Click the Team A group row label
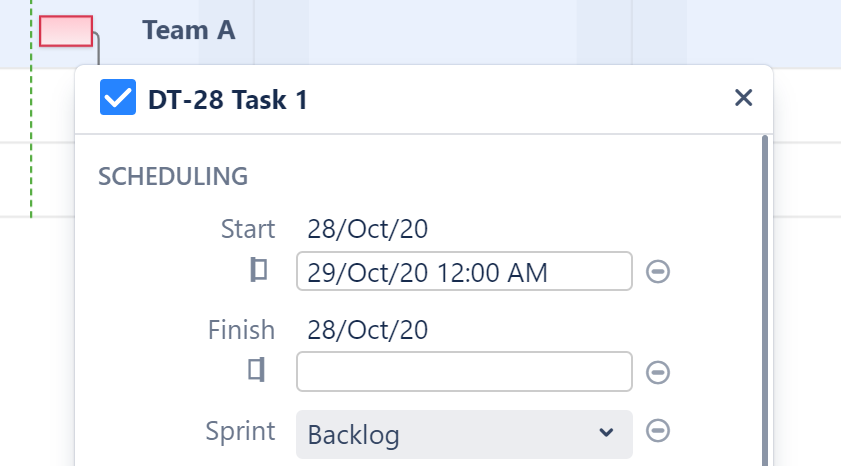This screenshot has height=466, width=841. point(189,30)
